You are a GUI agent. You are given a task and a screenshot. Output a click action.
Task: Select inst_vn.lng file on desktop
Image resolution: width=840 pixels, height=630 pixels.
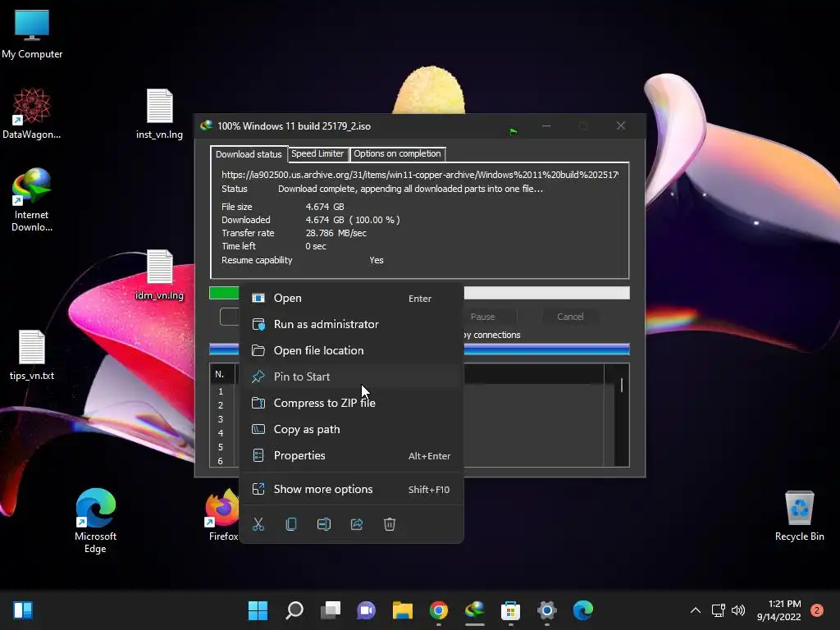click(x=159, y=113)
